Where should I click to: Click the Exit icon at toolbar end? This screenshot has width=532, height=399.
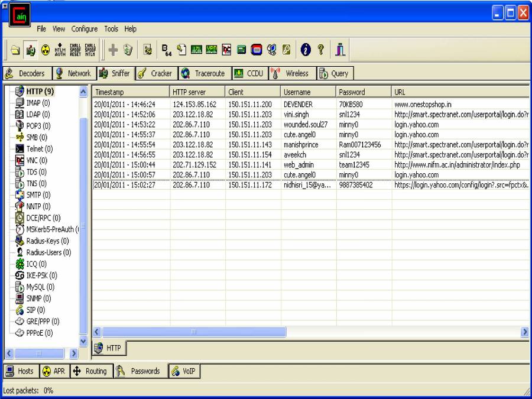[340, 50]
